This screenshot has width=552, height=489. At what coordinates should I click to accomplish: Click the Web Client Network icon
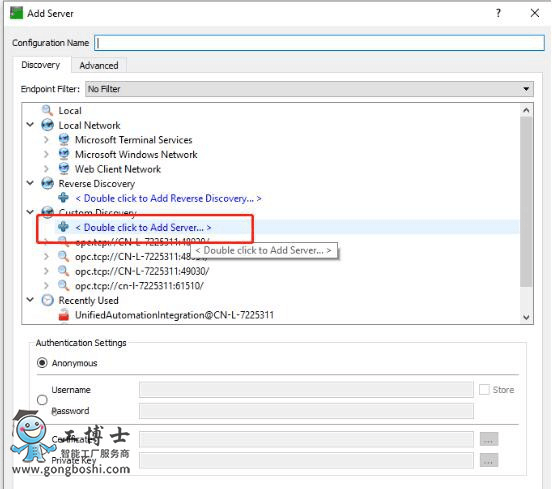[64, 169]
